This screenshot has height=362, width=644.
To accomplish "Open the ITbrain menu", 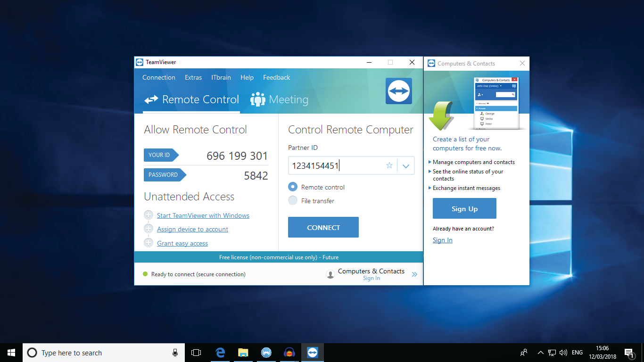I will click(x=221, y=77).
